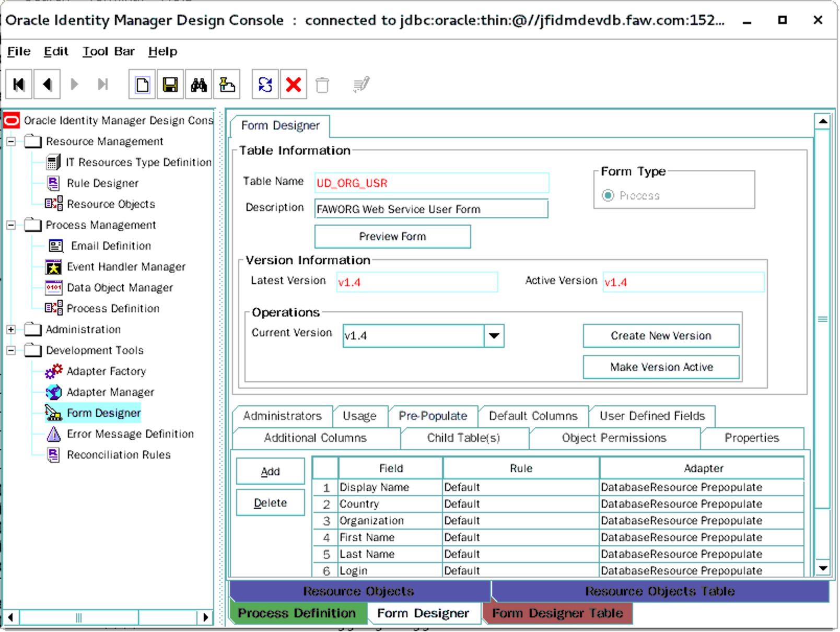Image resolution: width=840 pixels, height=632 pixels.
Task: Go to the first record toolbar icon
Action: 19,84
